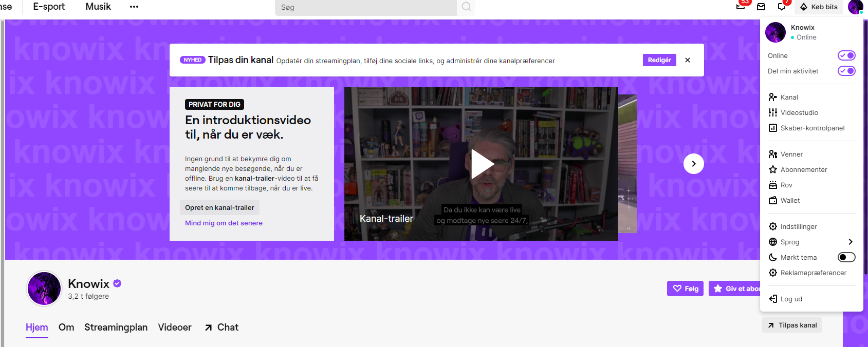Click the Knowix channel name heading
Screen dimensions: 868x347
coord(88,283)
